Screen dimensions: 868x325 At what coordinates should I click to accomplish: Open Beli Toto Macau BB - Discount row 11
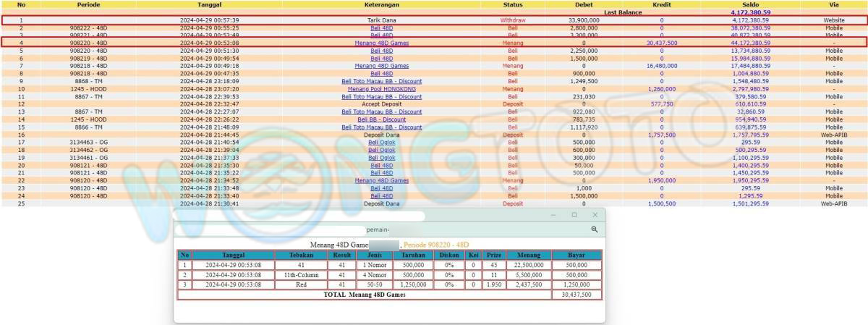click(x=381, y=96)
